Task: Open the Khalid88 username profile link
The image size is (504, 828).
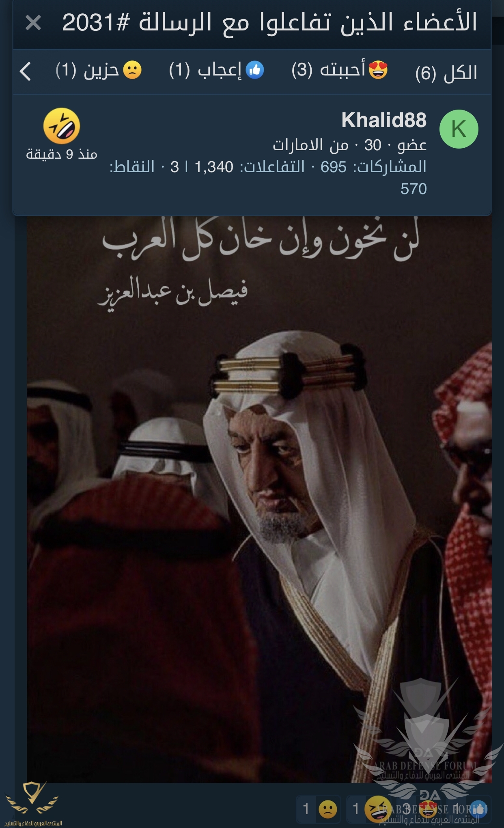Action: click(384, 120)
